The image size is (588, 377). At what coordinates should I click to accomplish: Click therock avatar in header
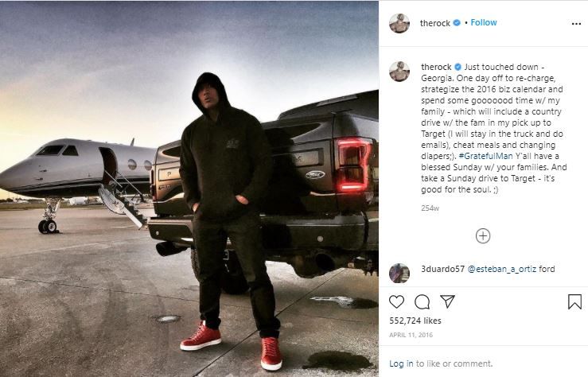(x=399, y=24)
